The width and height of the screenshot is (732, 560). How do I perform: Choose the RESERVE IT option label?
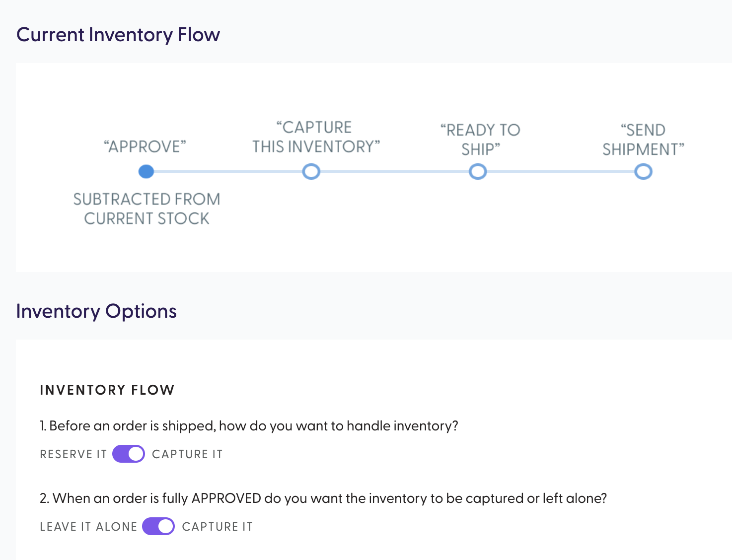coord(73,454)
